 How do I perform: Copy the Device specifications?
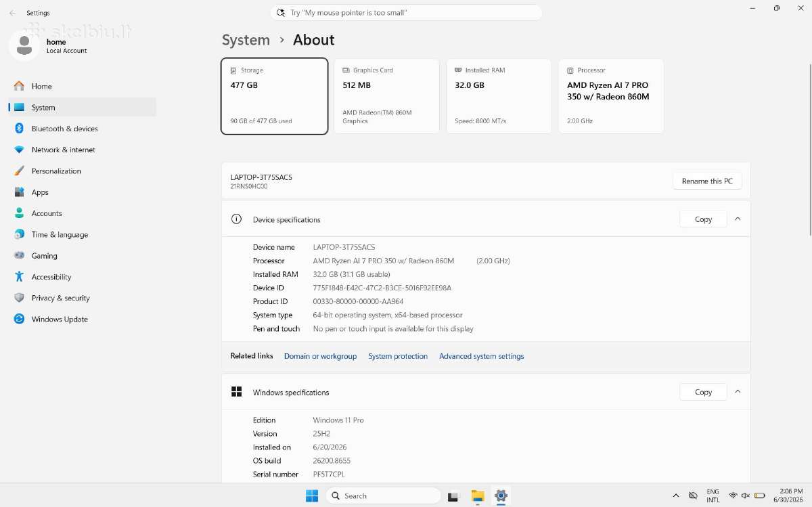(703, 219)
